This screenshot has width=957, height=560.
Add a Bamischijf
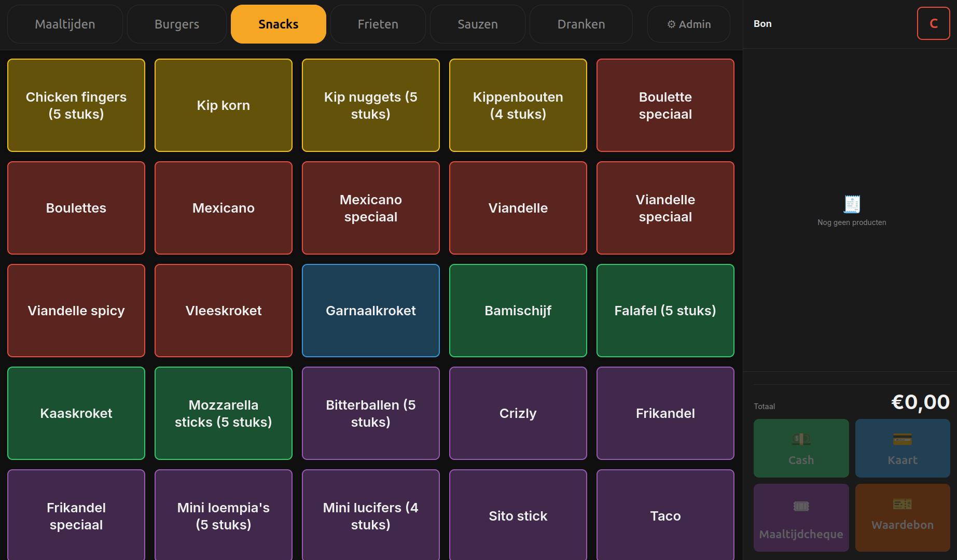tap(518, 311)
